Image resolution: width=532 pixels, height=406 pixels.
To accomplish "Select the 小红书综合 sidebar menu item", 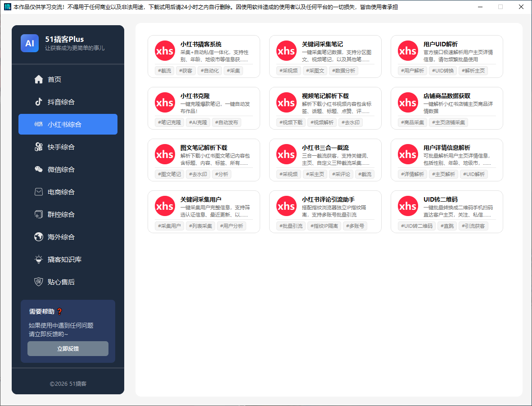I will pyautogui.click(x=68, y=124).
